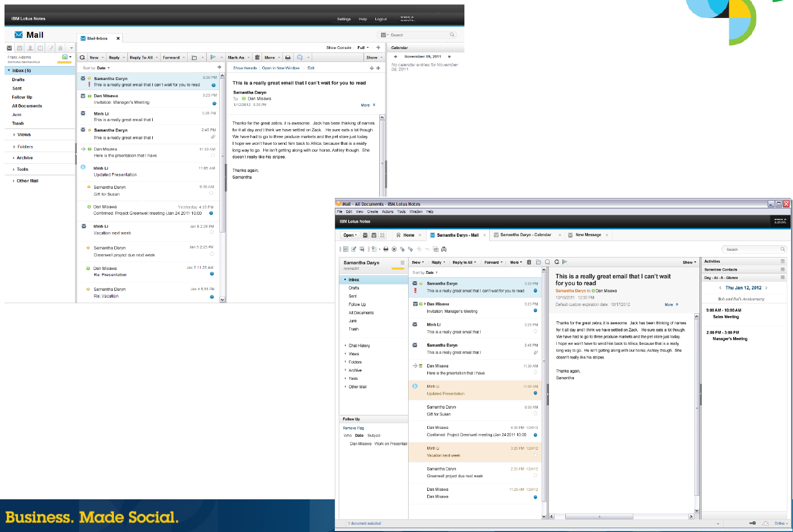Screen dimensions: 793x532
Task: Click mail shortcut icon beside Open button
Action: 365,235
